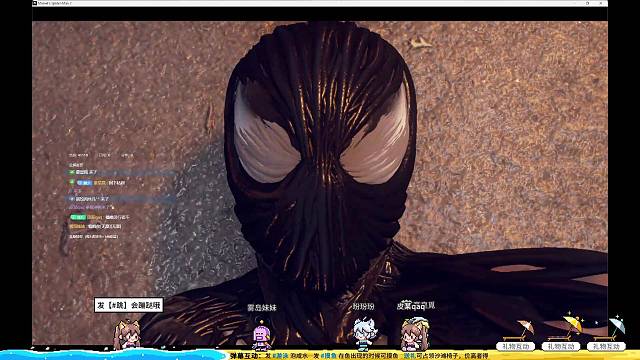Screen dimensions: 640x360
Task: Click the hat-wearing avatar under '皮菜qaq'
Action: (x=414, y=334)
